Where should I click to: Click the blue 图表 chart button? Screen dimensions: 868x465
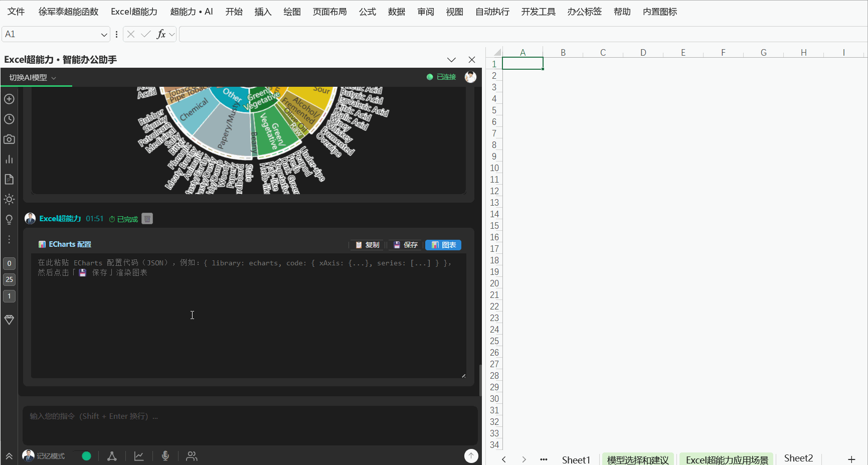(443, 245)
